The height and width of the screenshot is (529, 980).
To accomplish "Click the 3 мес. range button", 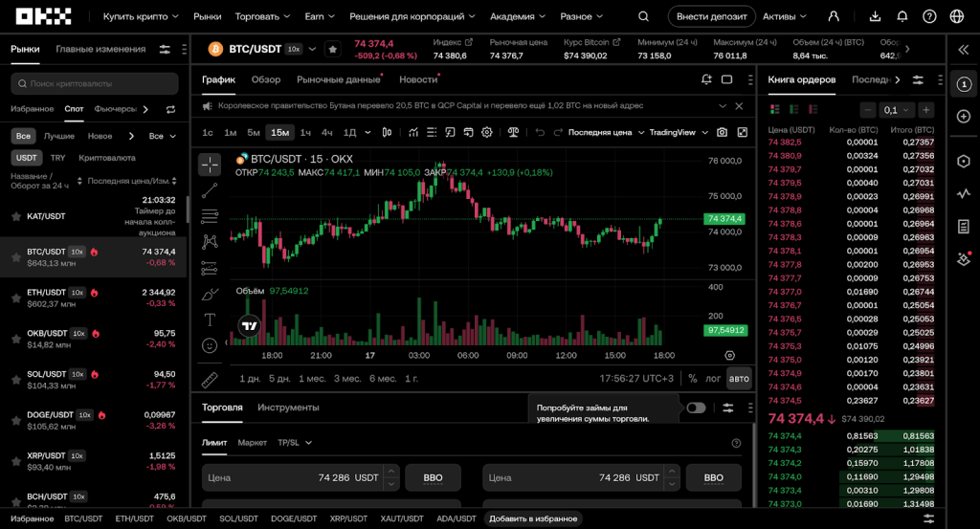I will 346,379.
